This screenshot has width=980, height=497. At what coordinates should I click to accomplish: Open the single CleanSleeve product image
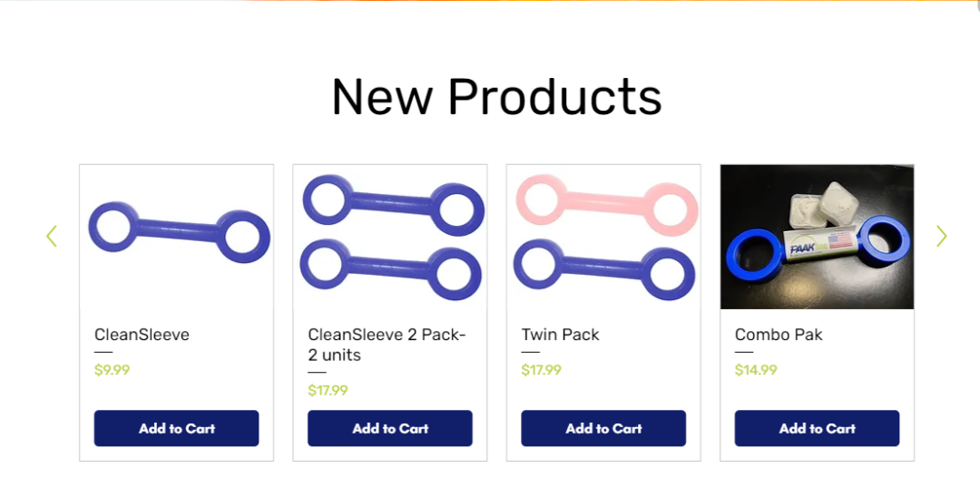pyautogui.click(x=176, y=237)
